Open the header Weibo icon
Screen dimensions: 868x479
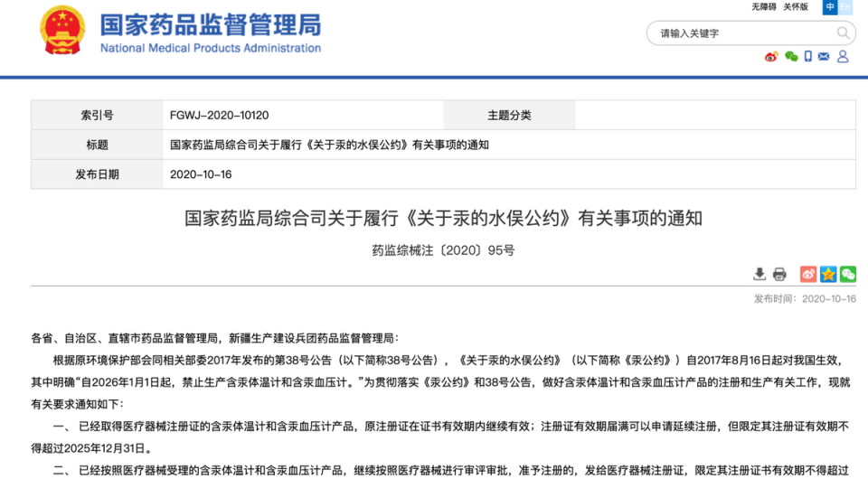tap(771, 56)
